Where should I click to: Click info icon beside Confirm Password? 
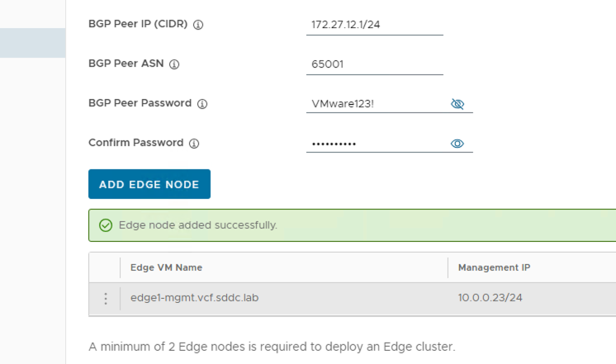(194, 144)
